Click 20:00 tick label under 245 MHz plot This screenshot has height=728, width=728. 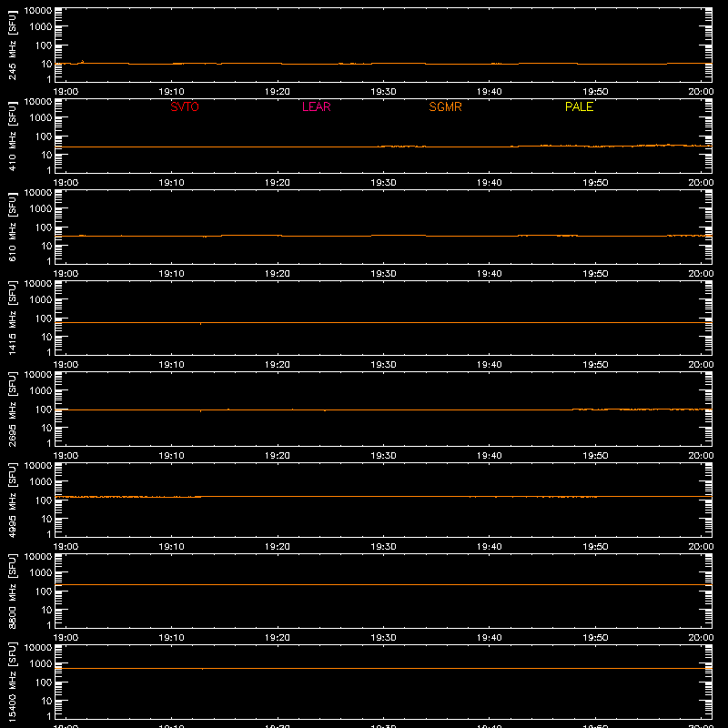[701, 92]
